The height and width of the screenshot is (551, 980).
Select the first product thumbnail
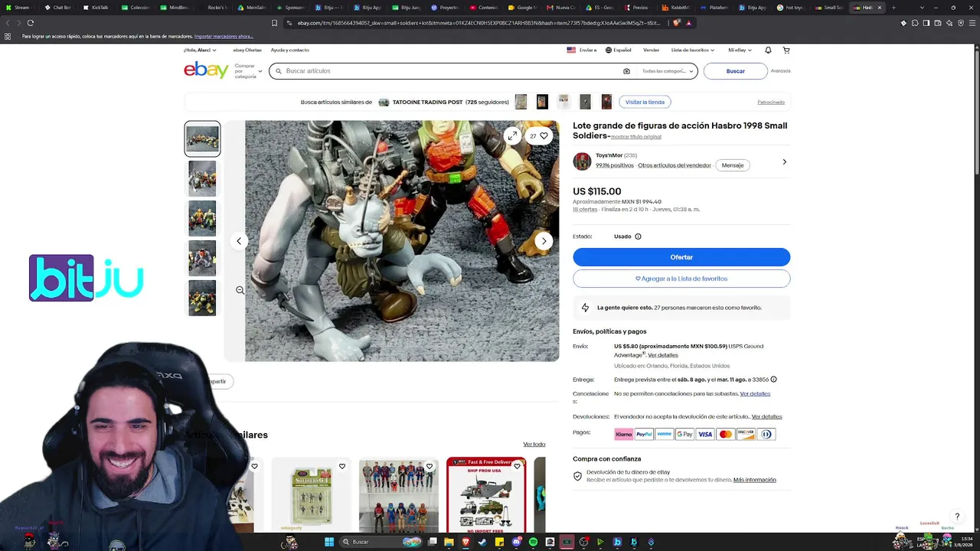pyautogui.click(x=202, y=139)
